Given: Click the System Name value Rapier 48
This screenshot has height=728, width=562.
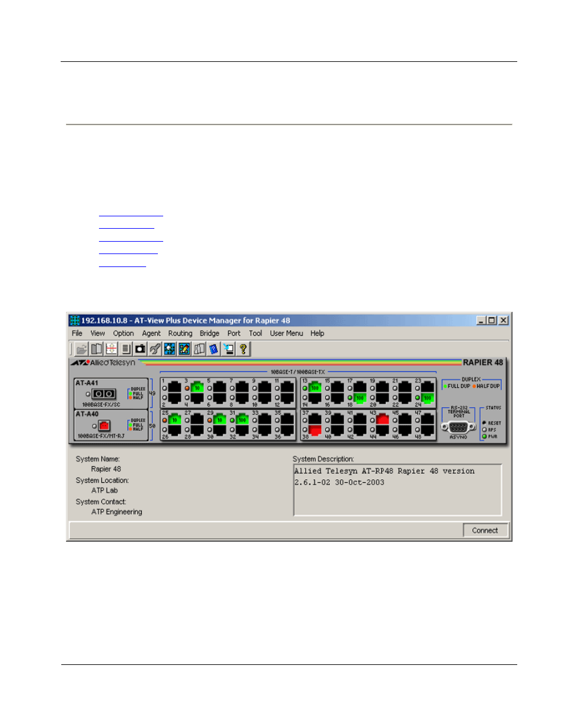Looking at the screenshot, I should [106, 469].
